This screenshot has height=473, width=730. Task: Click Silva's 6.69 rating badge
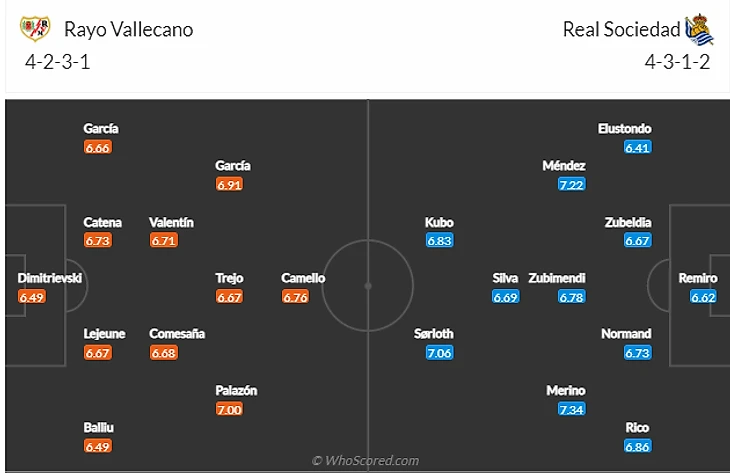(506, 297)
